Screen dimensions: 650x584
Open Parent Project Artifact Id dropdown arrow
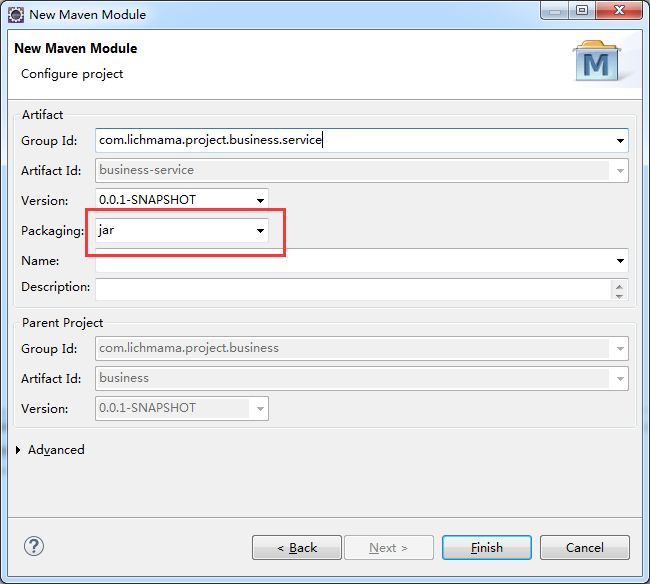click(x=620, y=378)
